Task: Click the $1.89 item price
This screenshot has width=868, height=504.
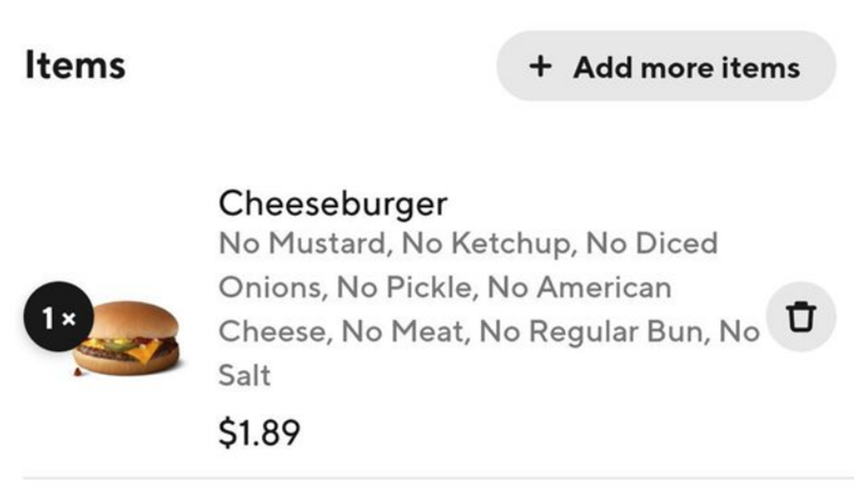Action: [259, 432]
